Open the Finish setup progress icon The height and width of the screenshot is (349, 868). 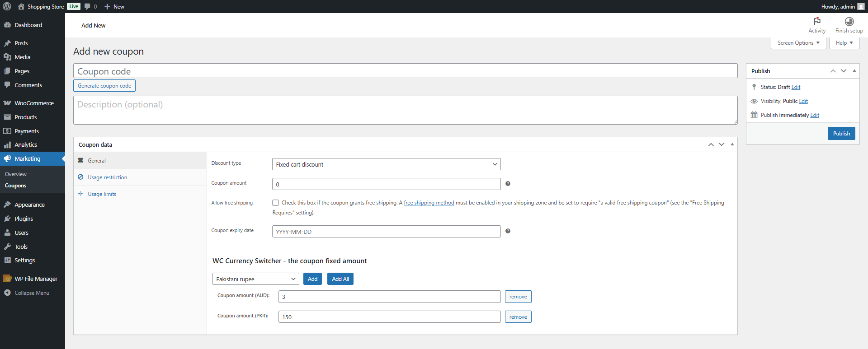coord(849,21)
